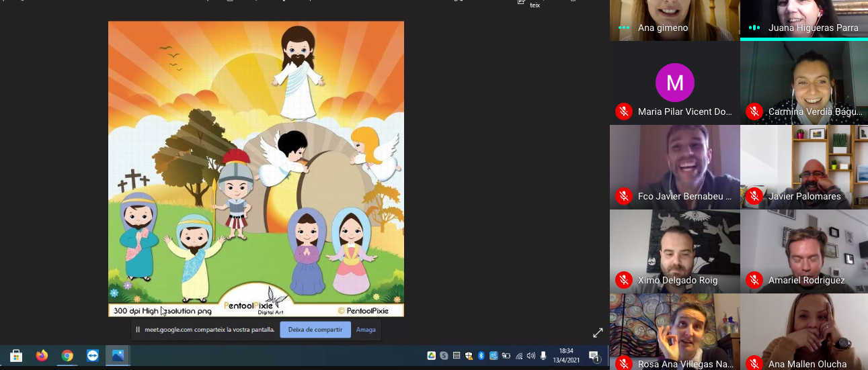Click the 'meet.google.com comparteix la vostra pantalla' text
This screenshot has width=868, height=370.
[x=209, y=330]
